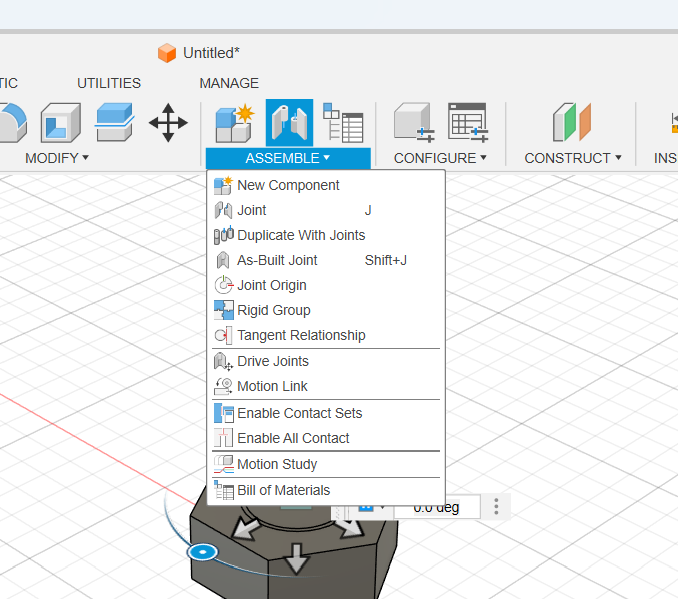Choose Rigid Group menu entry

click(326, 311)
